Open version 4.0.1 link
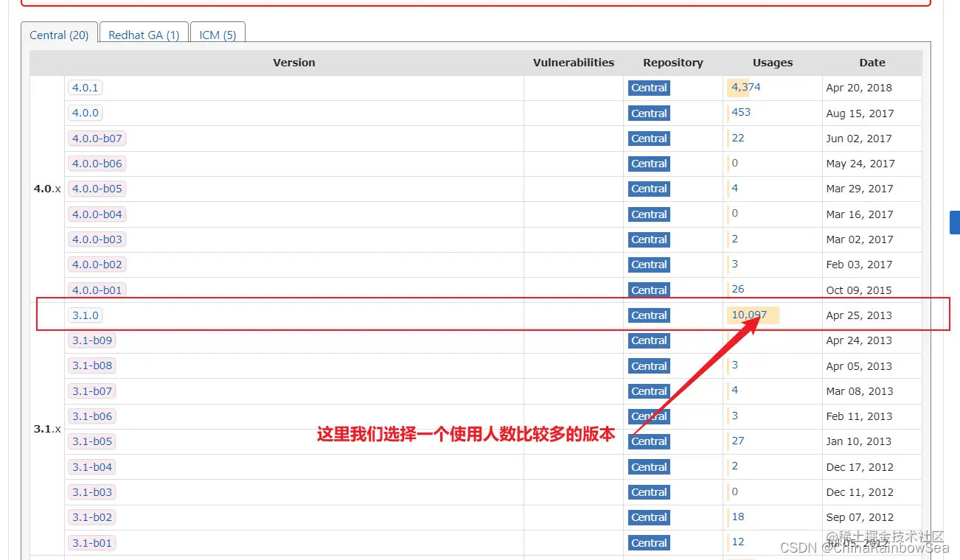Viewport: 960px width, 560px height. 85,88
